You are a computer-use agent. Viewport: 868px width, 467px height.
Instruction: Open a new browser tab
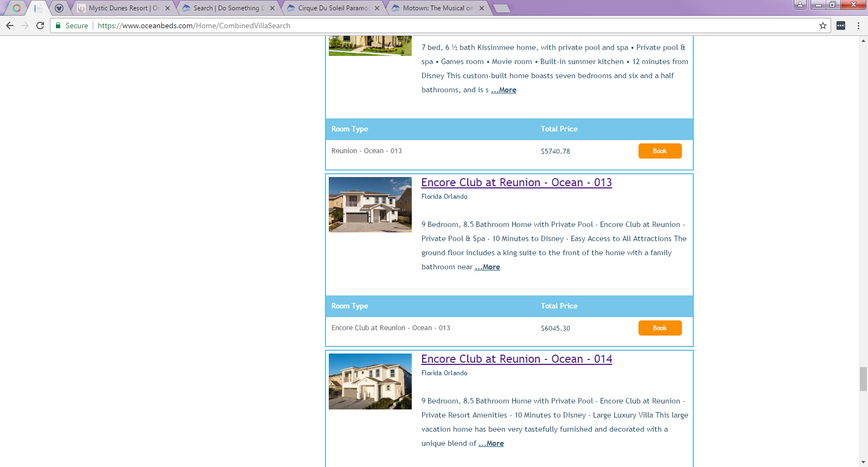click(502, 8)
